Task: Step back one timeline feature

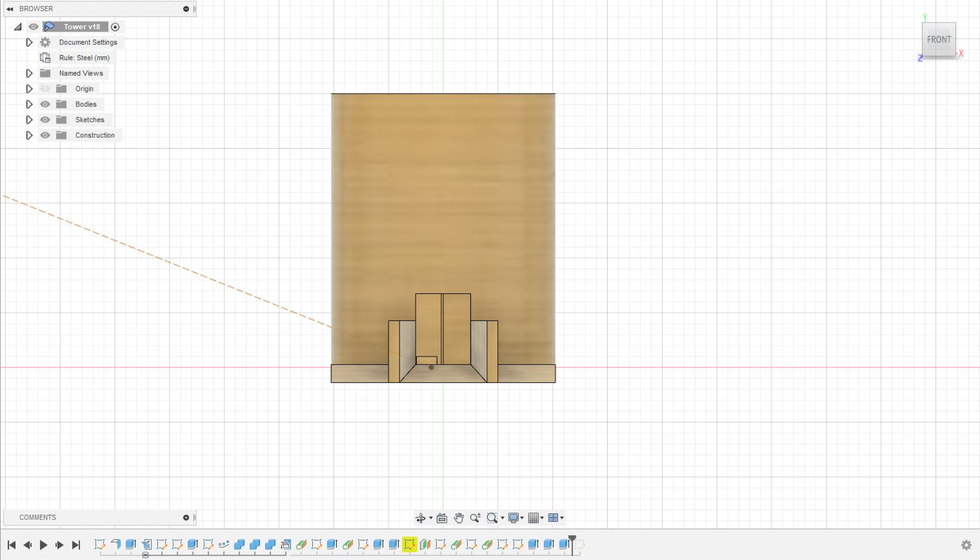Action: (x=27, y=545)
